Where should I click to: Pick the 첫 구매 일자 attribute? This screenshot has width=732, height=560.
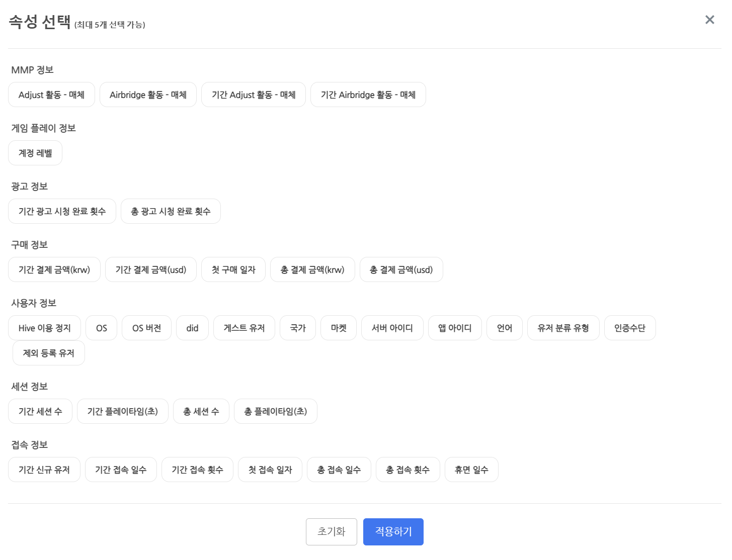pos(233,269)
